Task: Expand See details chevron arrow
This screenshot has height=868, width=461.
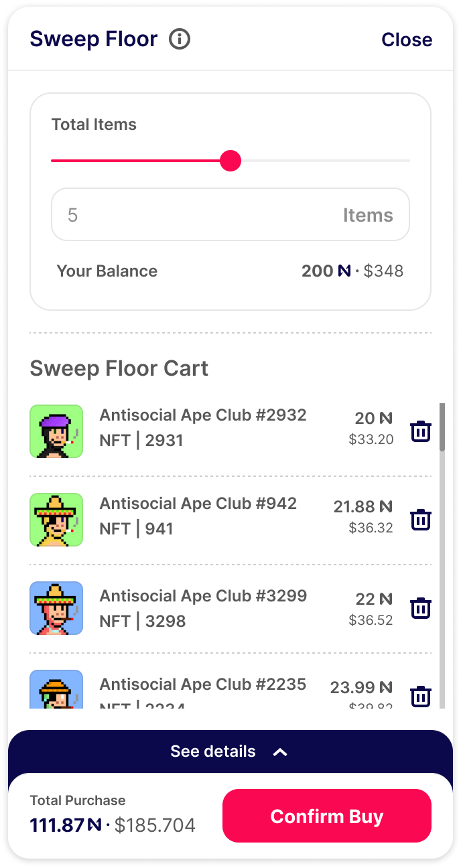Action: coord(280,752)
